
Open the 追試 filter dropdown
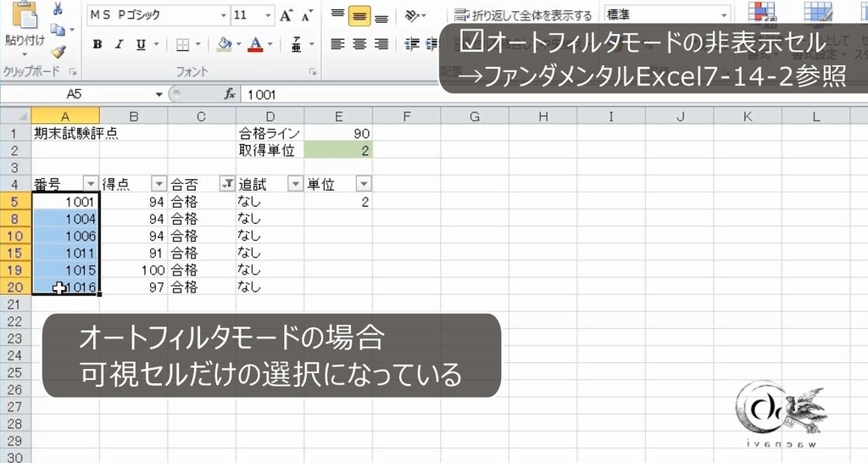pos(296,184)
